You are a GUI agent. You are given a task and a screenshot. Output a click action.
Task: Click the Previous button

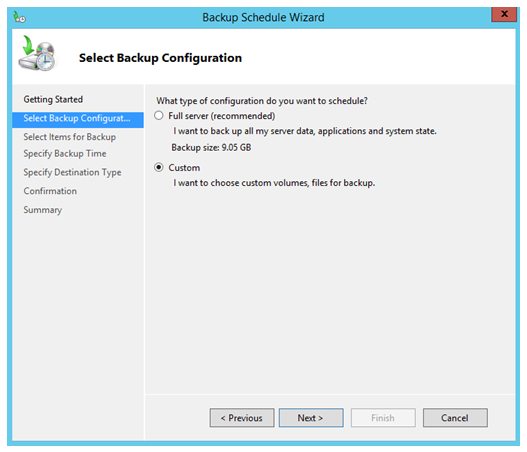pyautogui.click(x=242, y=418)
